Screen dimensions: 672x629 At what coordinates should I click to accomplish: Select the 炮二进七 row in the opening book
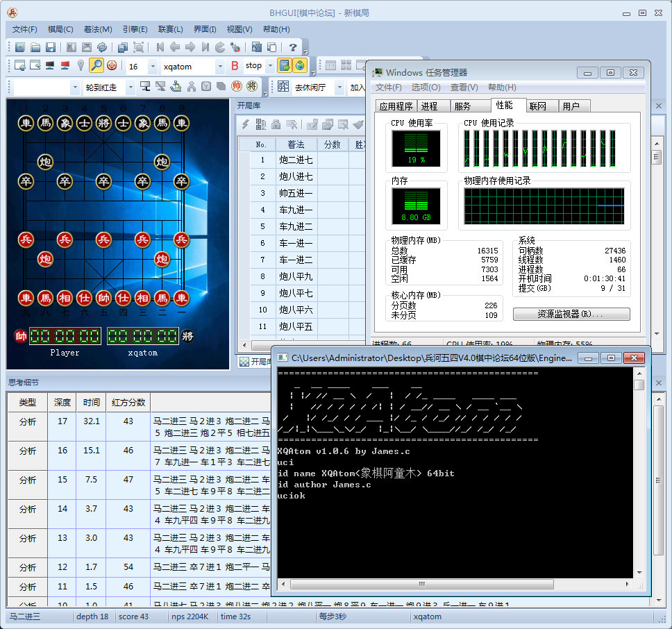tap(302, 160)
